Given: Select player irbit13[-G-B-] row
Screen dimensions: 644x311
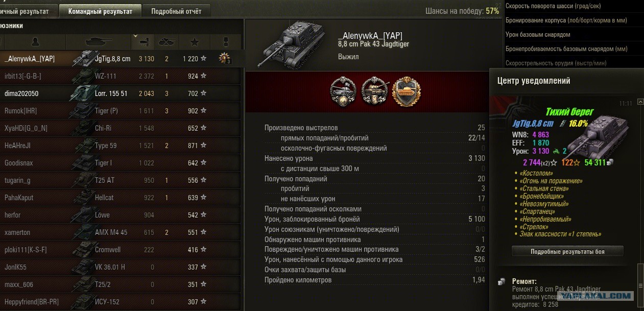Looking at the screenshot, I should tap(120, 76).
